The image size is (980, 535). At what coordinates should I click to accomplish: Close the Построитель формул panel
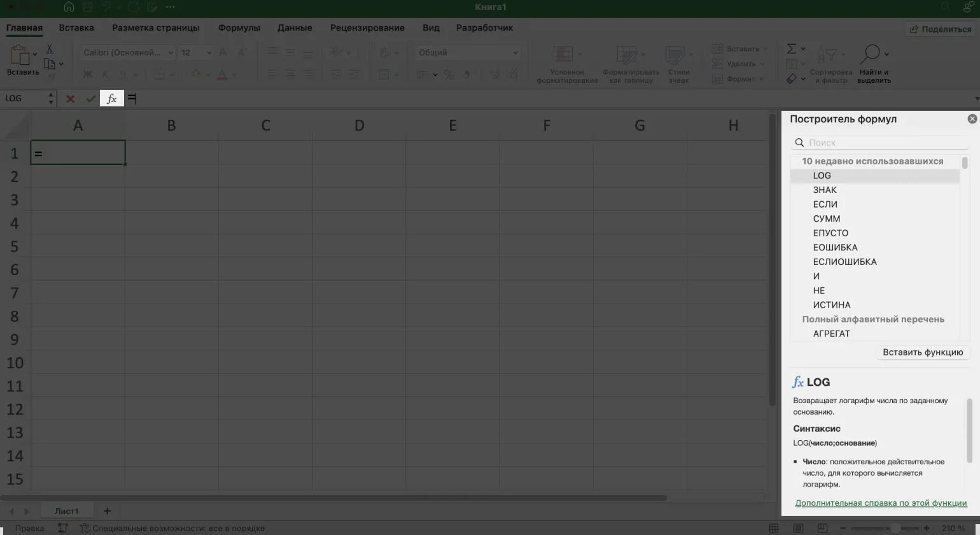pos(972,119)
